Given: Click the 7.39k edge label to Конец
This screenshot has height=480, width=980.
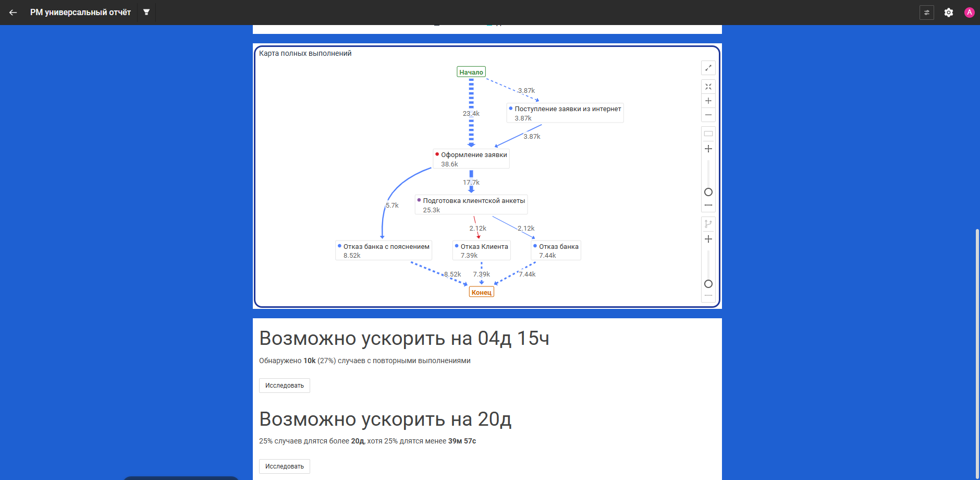Looking at the screenshot, I should [x=482, y=274].
